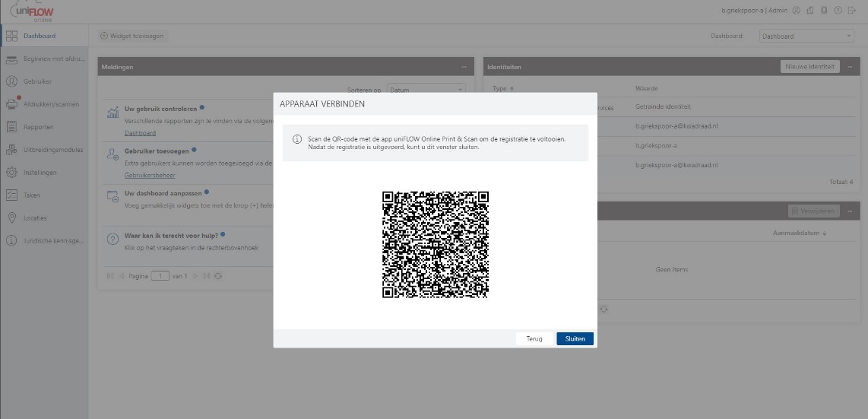Open Identiteiten widget options menu
This screenshot has height=419, width=868.
(850, 67)
